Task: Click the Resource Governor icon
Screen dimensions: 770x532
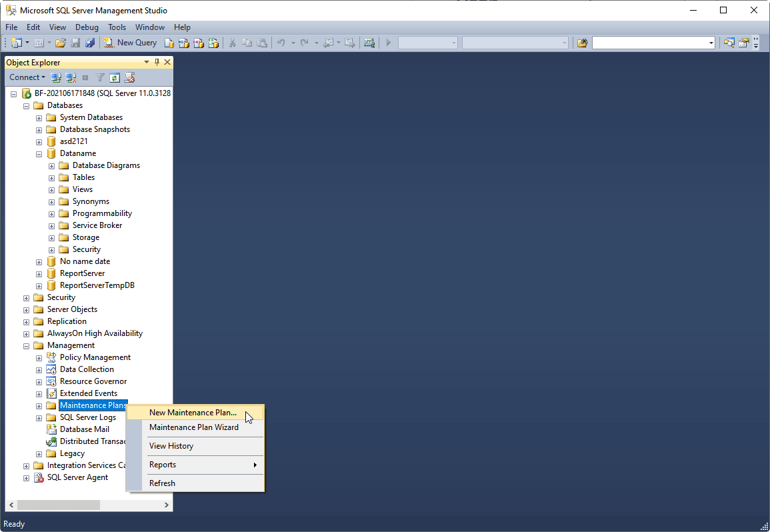Action: pos(51,381)
